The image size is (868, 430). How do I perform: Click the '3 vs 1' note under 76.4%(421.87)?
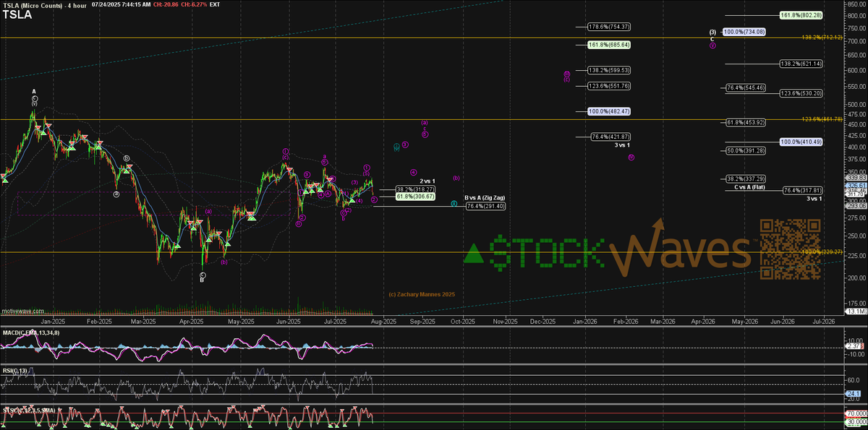[x=623, y=145]
